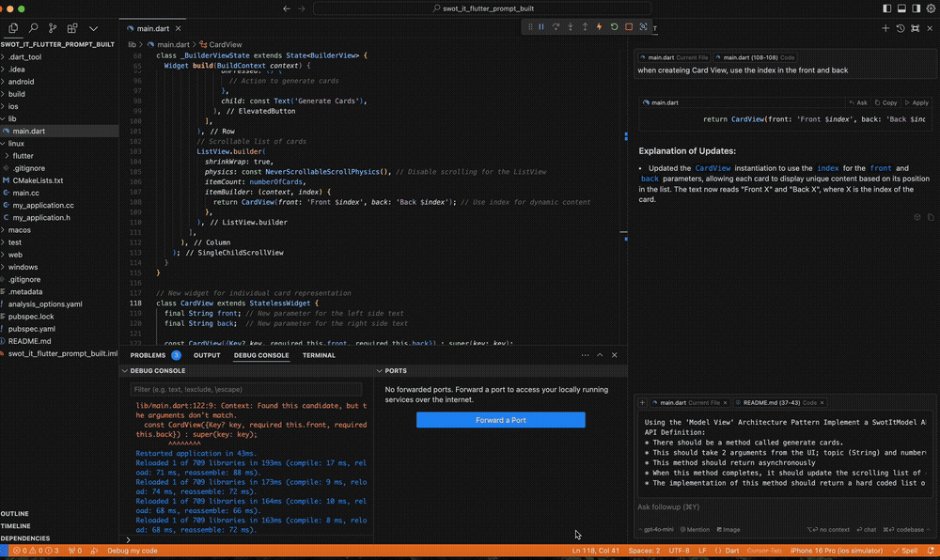Open the Explorer view icon
Image resolution: width=940 pixels, height=560 pixels.
point(13,28)
